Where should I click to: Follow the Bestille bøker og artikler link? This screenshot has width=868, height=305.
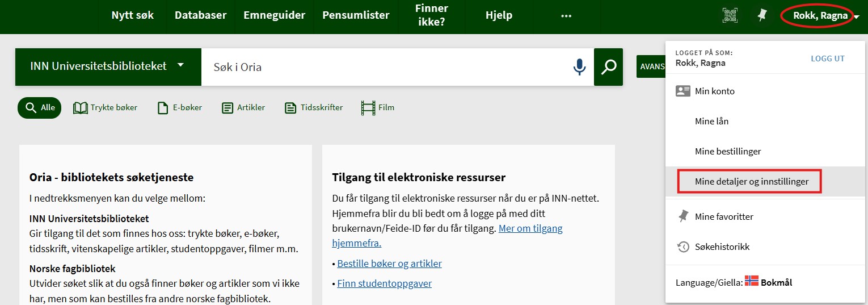389,264
